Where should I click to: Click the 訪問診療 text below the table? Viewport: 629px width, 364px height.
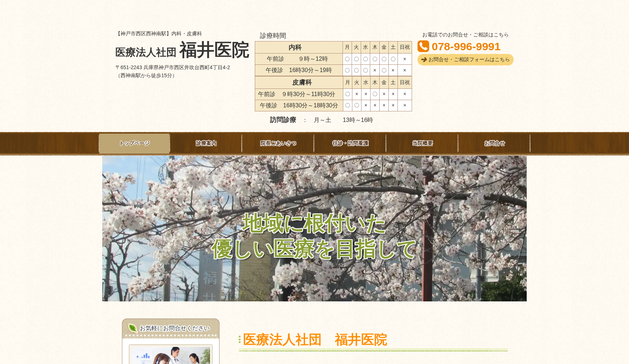coord(283,119)
